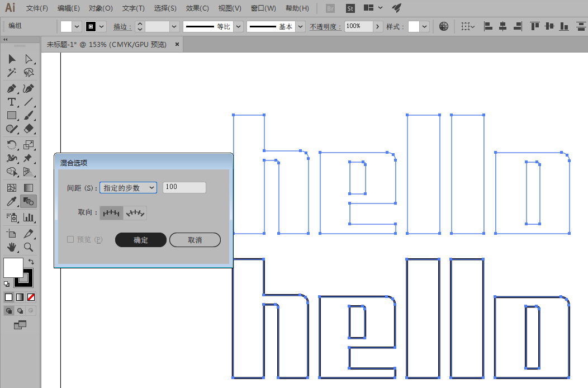This screenshot has width=588, height=388.
Task: Select the Rectangle tool
Action: pyautogui.click(x=12, y=115)
